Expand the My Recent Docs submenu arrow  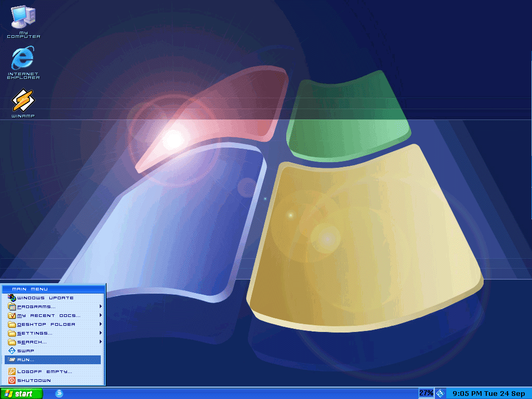[100, 315]
